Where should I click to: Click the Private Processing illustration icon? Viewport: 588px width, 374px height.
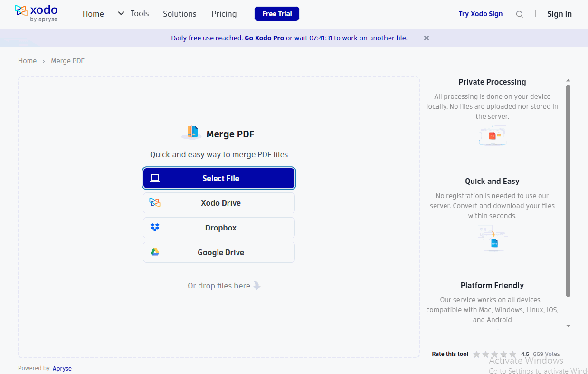(492, 135)
